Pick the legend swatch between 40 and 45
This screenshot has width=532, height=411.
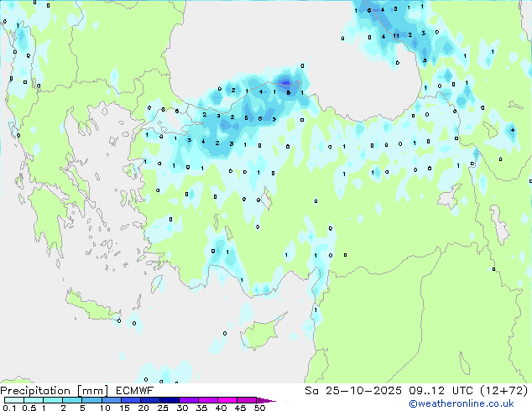[x=227, y=400]
